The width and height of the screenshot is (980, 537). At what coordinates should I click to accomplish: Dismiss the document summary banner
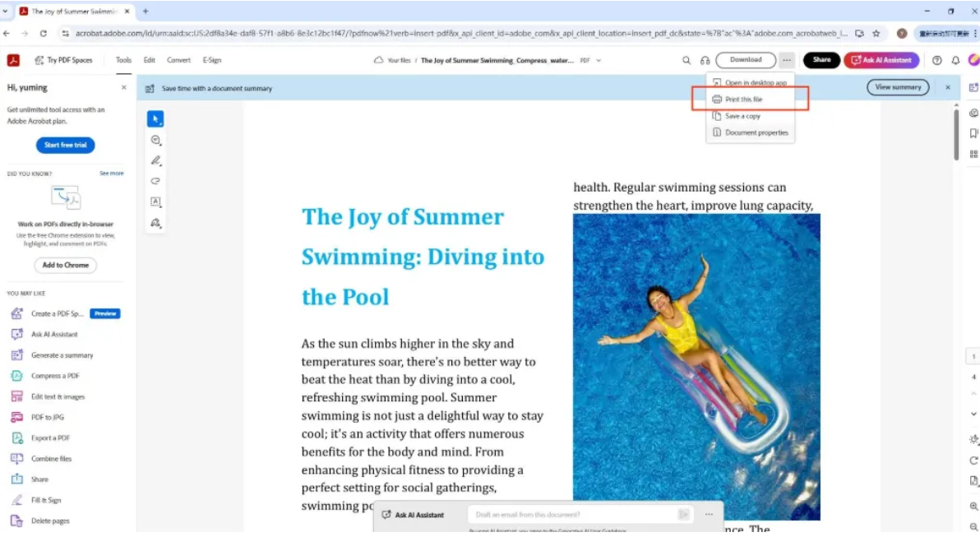point(947,87)
